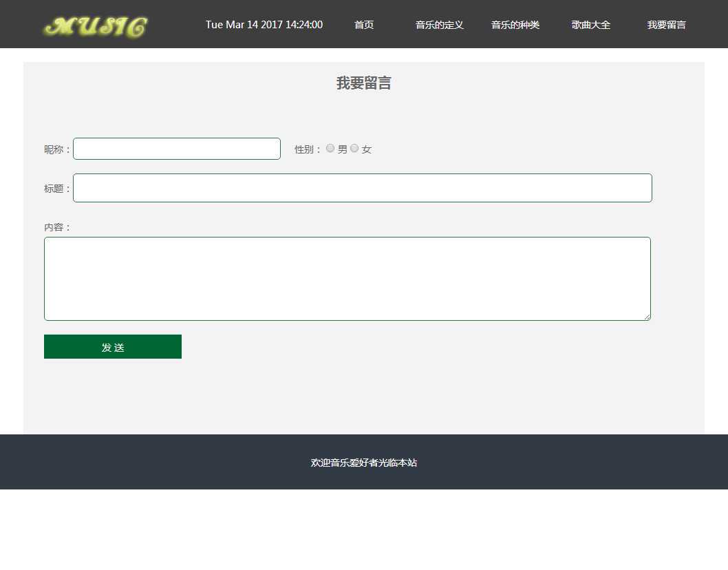
Task: Focus the 内容 message textarea
Action: pyautogui.click(x=347, y=279)
